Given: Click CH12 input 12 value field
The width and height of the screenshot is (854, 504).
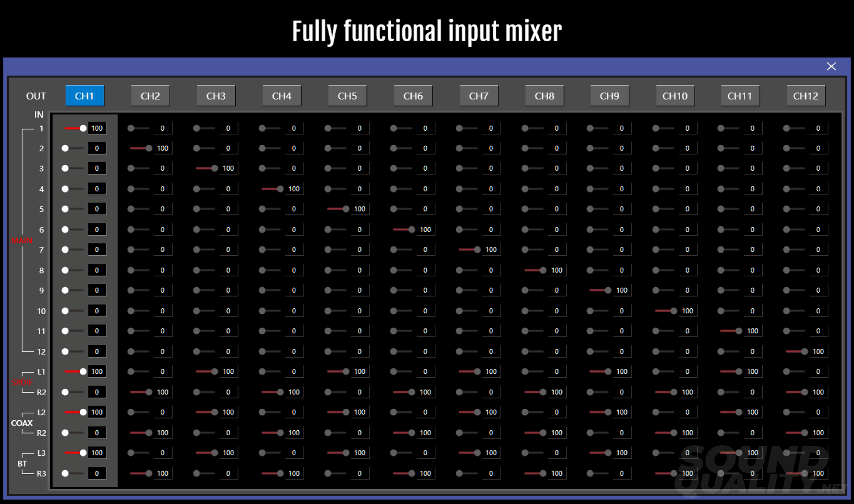Looking at the screenshot, I should click(x=818, y=351).
